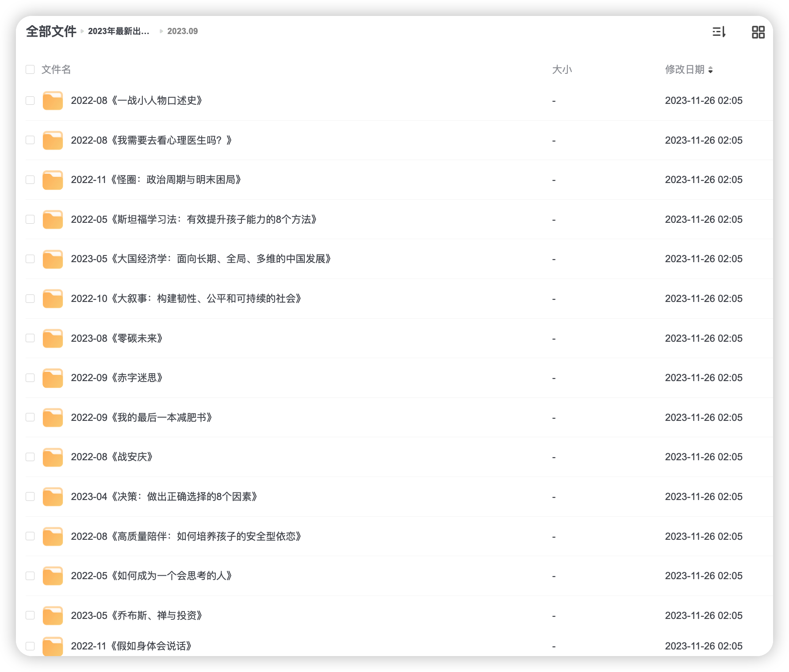This screenshot has height=672, width=789.
Task: Click folder icon for 《零碳未来》
Action: pos(53,338)
